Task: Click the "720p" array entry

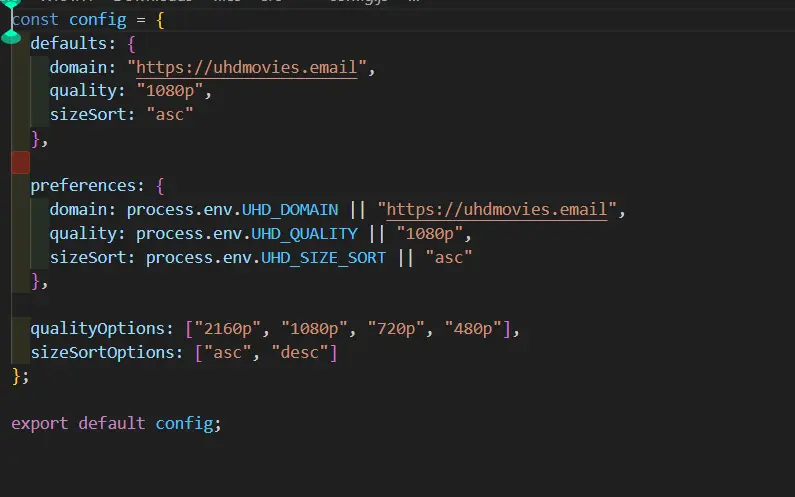Action: pyautogui.click(x=396, y=329)
